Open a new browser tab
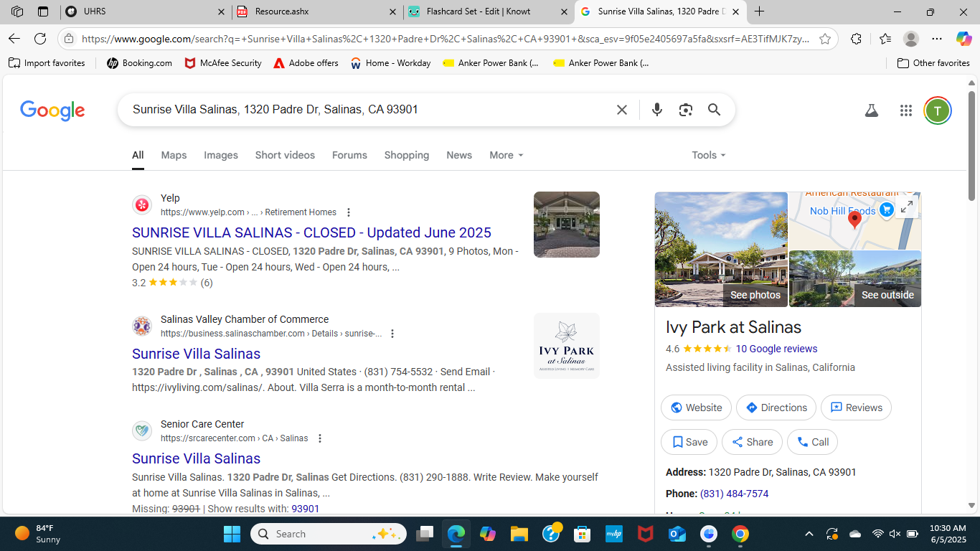Viewport: 980px width, 551px height. point(759,11)
